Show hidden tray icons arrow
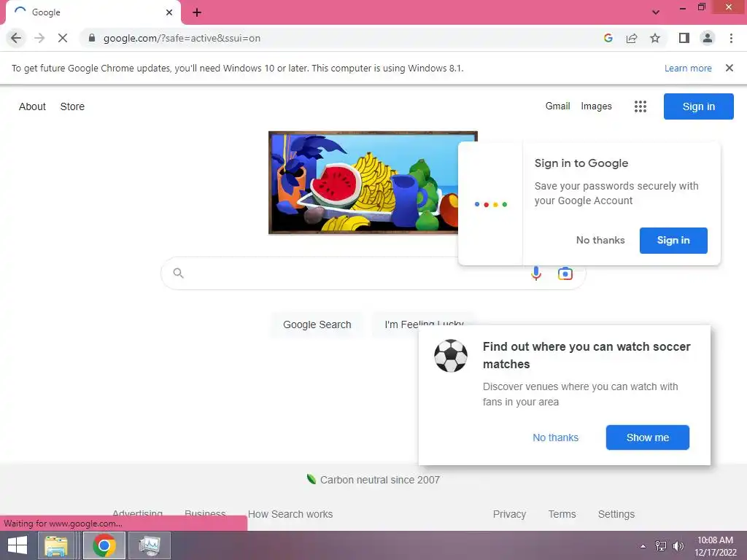 click(643, 546)
